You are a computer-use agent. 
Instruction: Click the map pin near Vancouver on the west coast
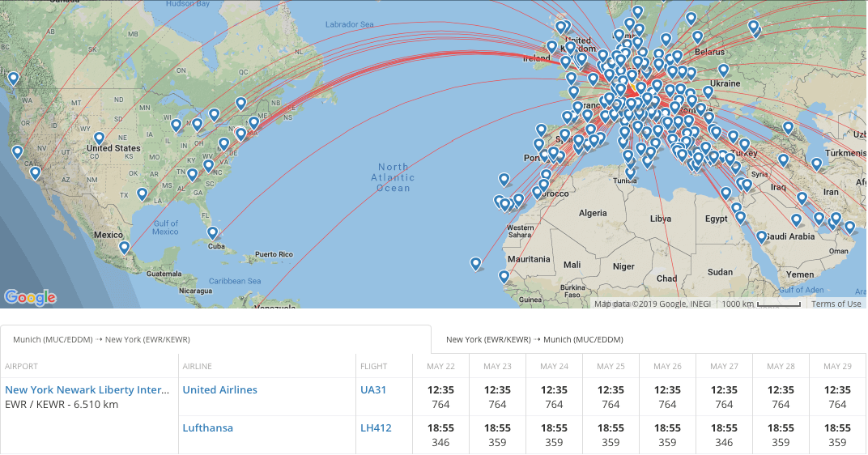[13, 78]
